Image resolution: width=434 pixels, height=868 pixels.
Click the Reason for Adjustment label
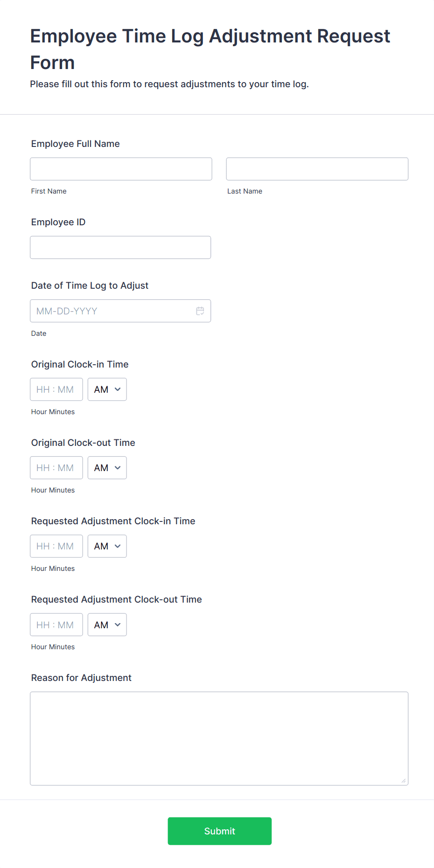tap(81, 677)
